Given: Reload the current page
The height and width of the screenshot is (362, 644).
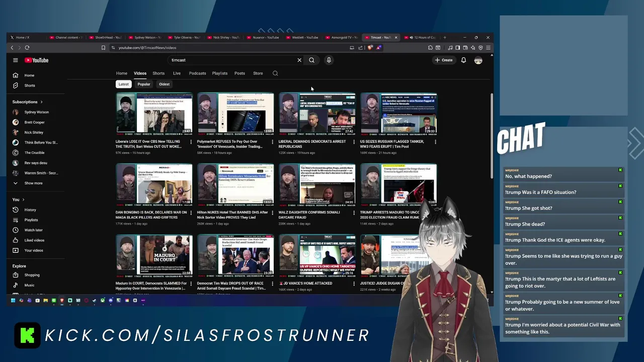Looking at the screenshot, I should point(27,48).
